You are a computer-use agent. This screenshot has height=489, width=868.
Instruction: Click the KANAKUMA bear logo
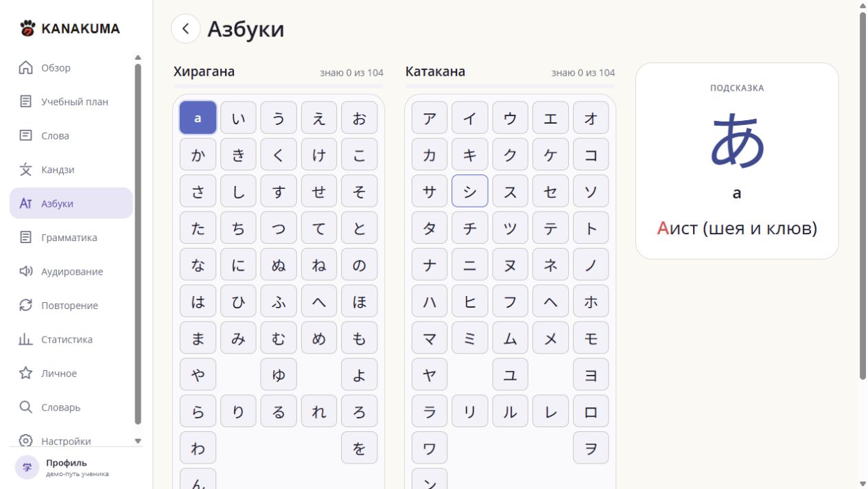pyautogui.click(x=27, y=28)
